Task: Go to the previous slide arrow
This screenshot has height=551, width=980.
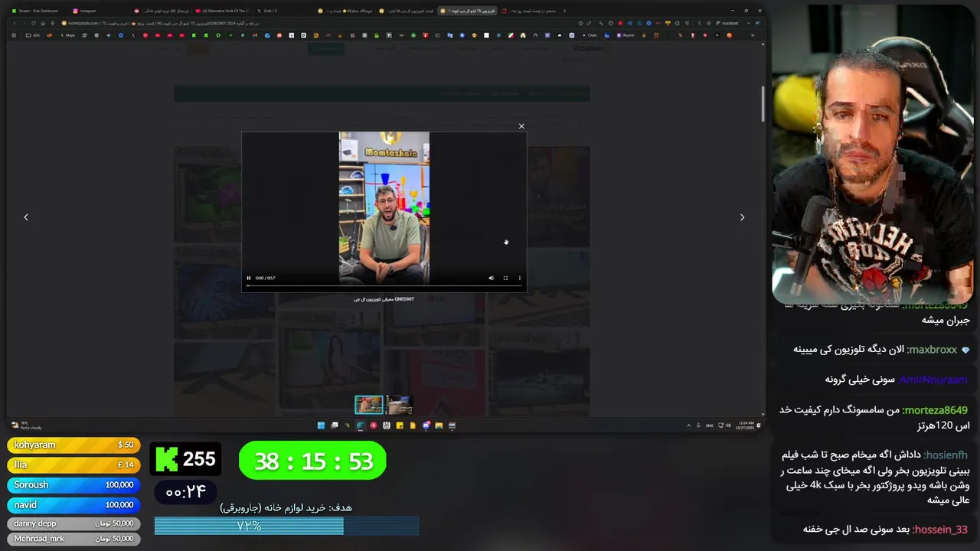Action: (x=26, y=217)
